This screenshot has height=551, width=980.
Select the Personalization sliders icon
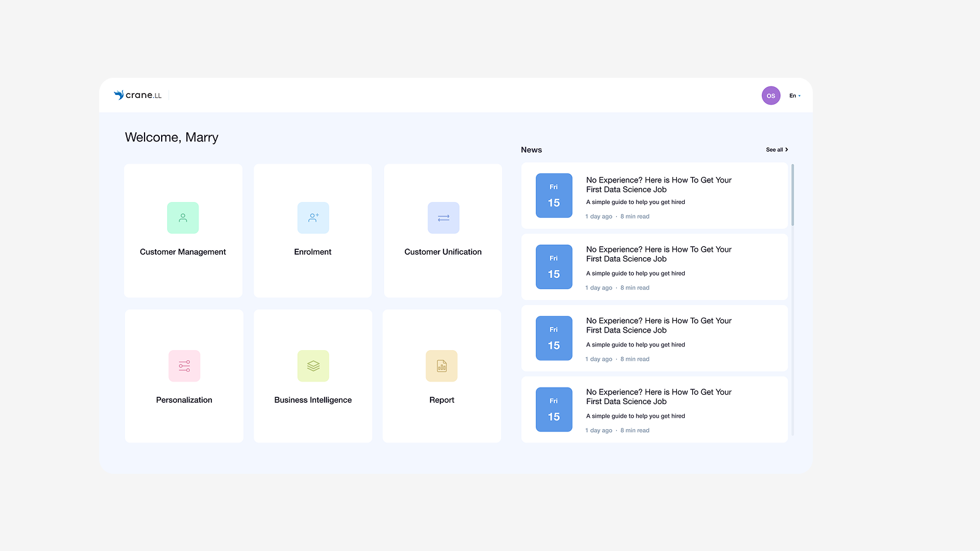184,365
